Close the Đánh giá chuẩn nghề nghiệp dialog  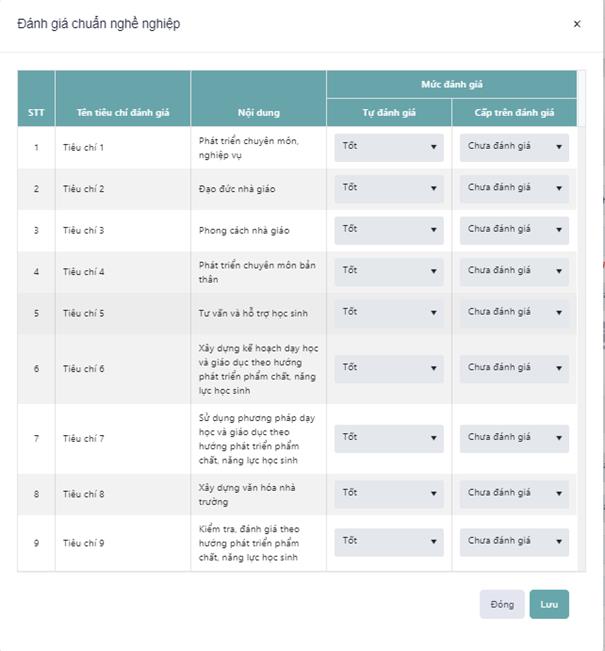pos(577,24)
